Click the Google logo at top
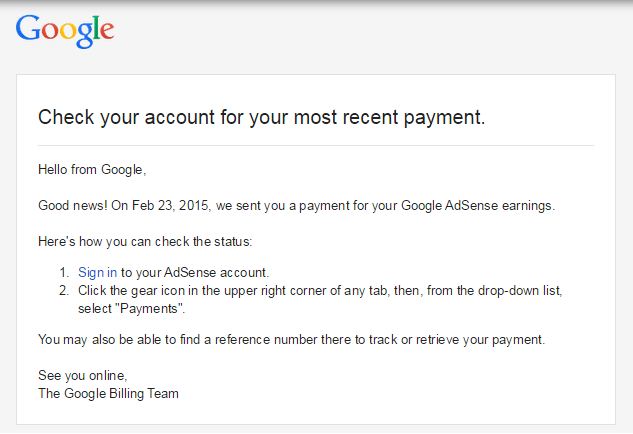Screen dimensions: 633x434 point(65,31)
